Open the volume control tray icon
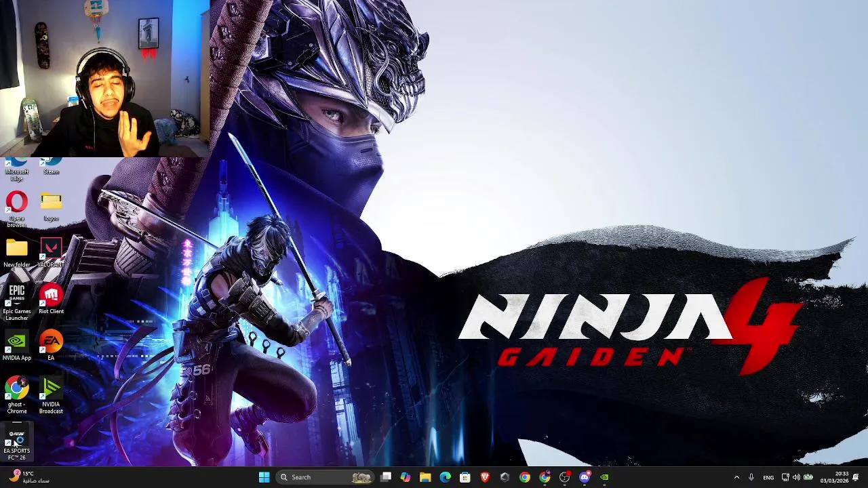868x488 pixels. pos(796,477)
